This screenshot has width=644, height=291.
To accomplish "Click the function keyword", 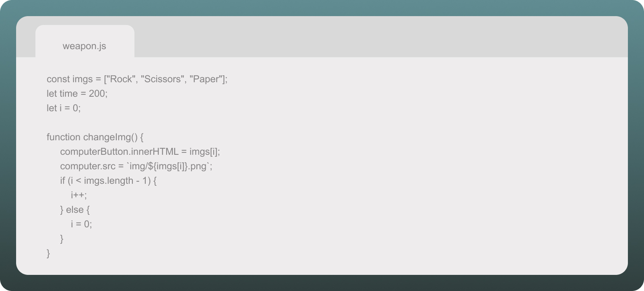I will pos(63,137).
